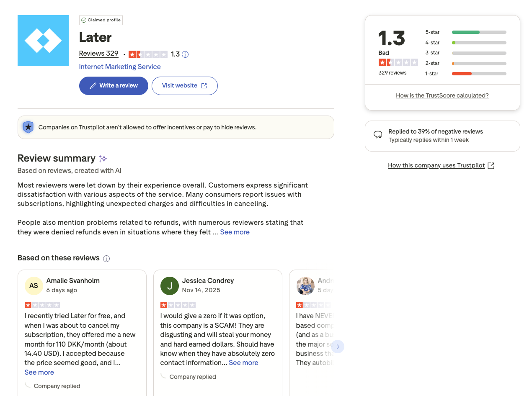Open the Reviews 329 link

click(98, 53)
